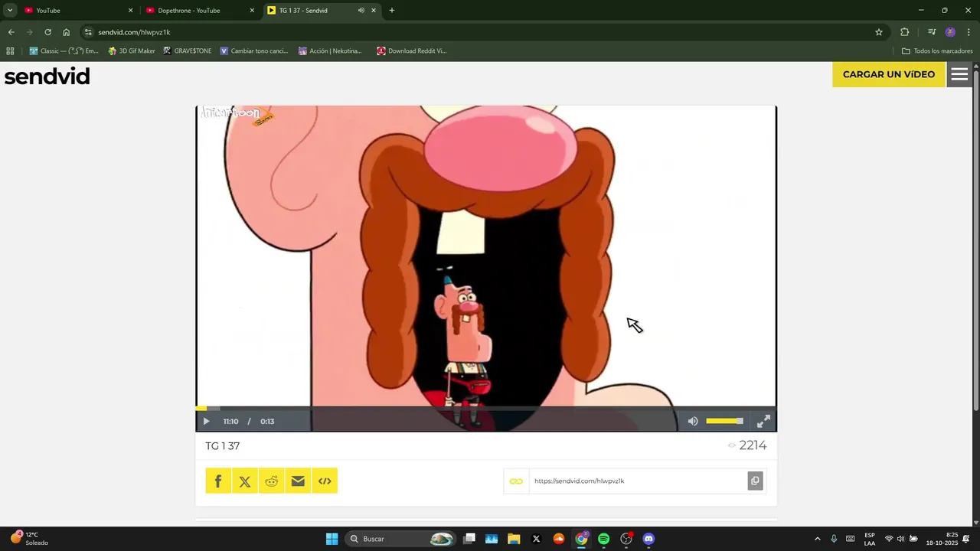980x551 pixels.
Task: Adjust the yellow video volume slider
Action: coord(724,421)
